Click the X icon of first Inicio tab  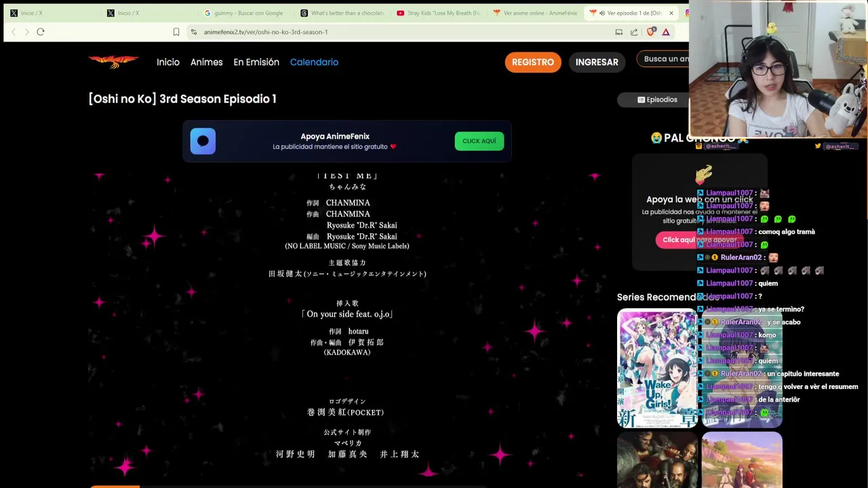click(x=14, y=13)
